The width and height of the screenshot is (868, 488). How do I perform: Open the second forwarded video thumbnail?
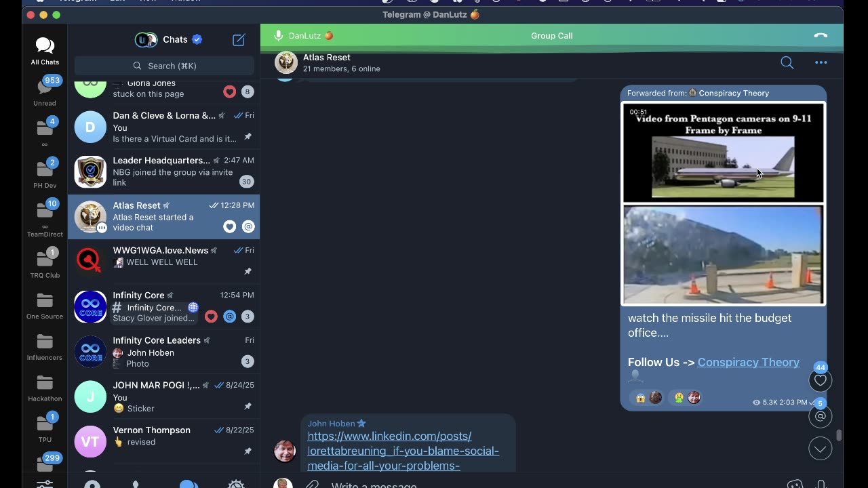click(724, 255)
